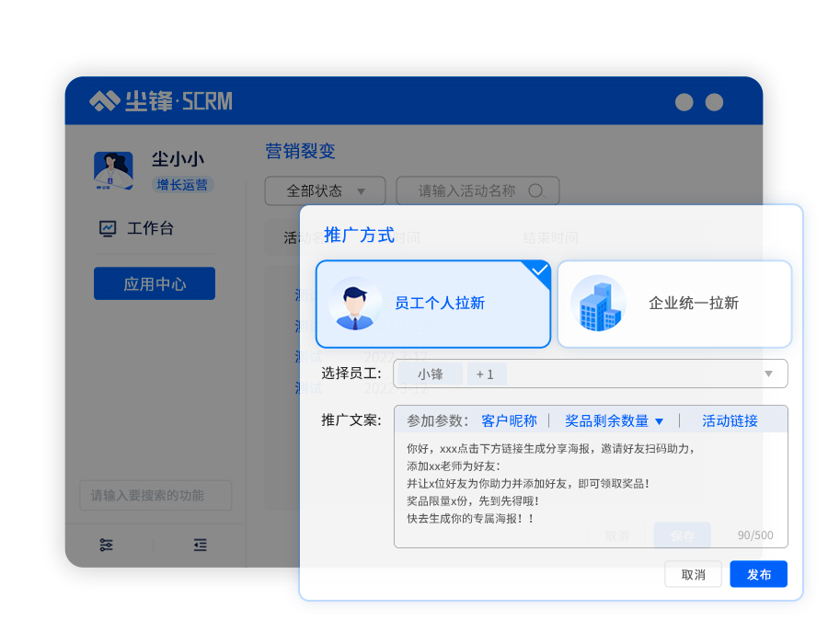Click the 工作台 monitor icon
Image resolution: width=828 pixels, height=644 pixels.
coord(108,228)
